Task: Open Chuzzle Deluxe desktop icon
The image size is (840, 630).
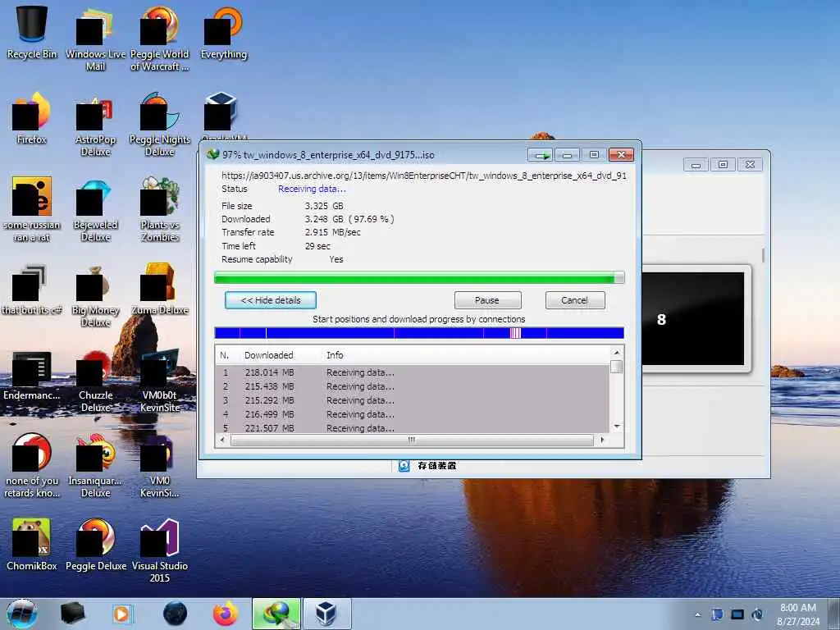Action: click(x=95, y=381)
